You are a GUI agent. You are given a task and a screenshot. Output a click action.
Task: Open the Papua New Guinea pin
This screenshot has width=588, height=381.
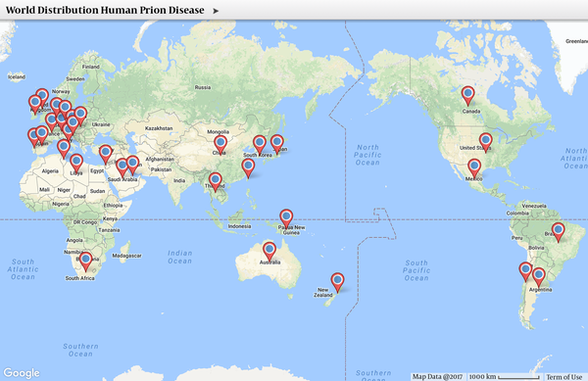tap(286, 218)
